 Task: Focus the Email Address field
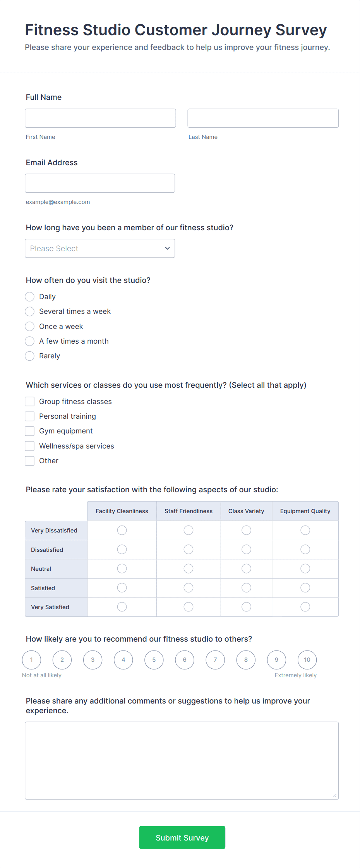[x=100, y=183]
